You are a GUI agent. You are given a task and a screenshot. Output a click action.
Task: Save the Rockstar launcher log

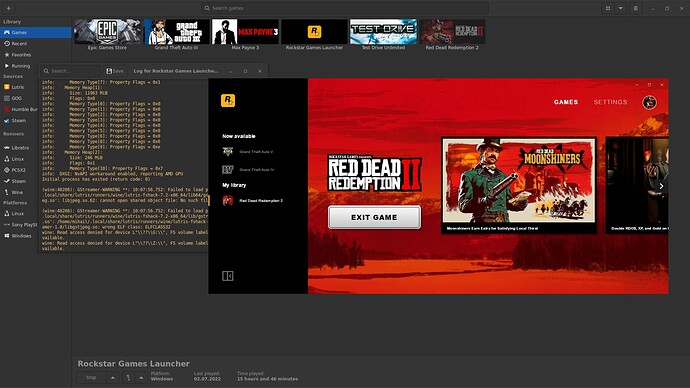tap(115, 71)
